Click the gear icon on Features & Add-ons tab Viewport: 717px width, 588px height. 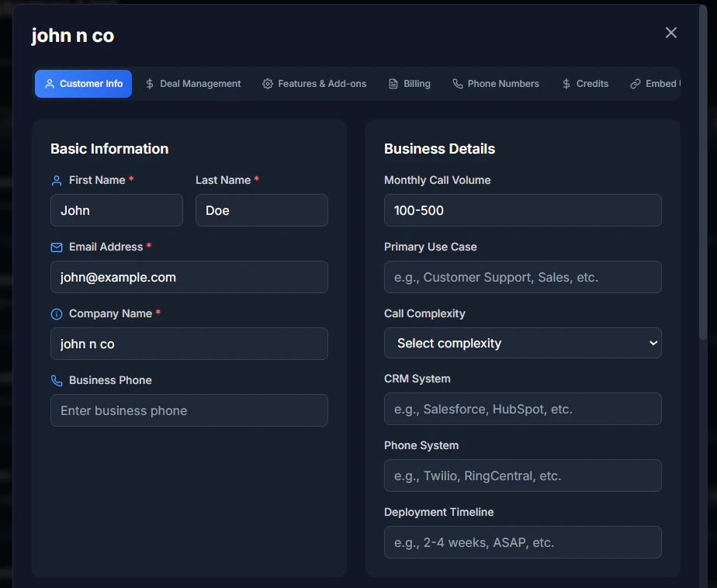(x=267, y=83)
